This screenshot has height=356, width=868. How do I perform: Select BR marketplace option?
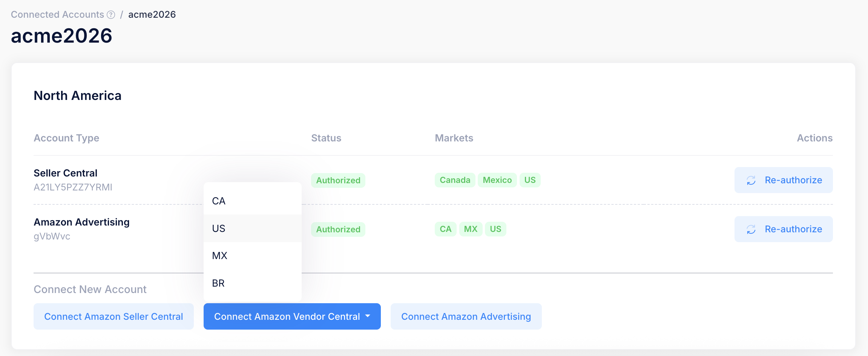coord(218,283)
